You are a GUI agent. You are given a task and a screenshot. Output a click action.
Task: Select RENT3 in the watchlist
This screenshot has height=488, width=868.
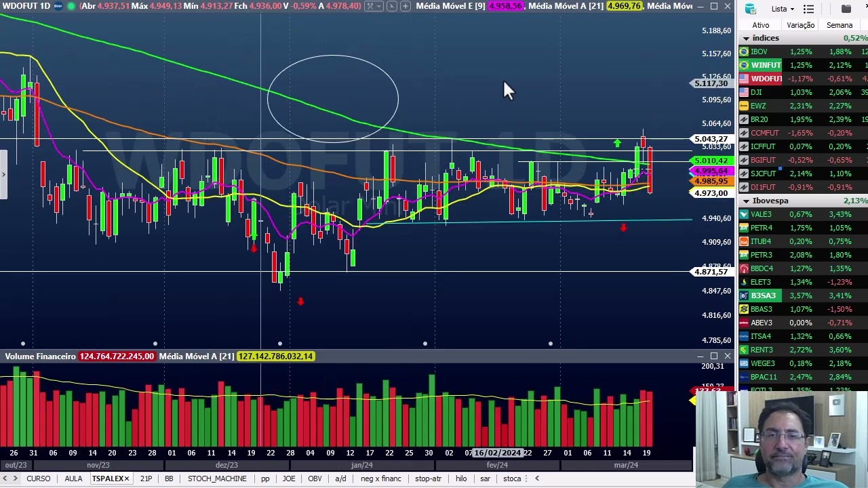coord(762,350)
